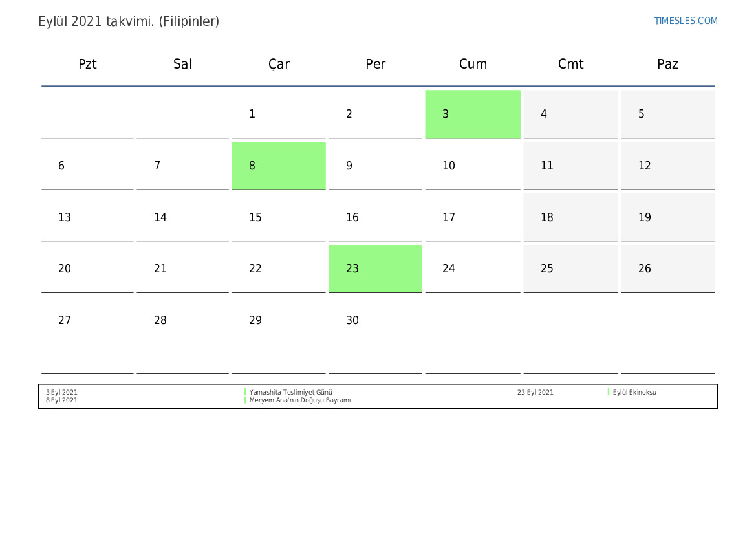Viewport: 756px width, 535px height.
Task: Select September 1 in the calendar
Action: [279, 114]
